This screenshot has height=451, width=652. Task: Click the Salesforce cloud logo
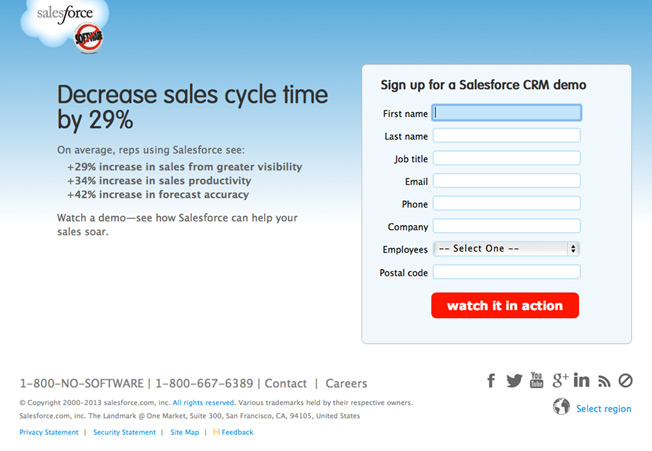65,24
